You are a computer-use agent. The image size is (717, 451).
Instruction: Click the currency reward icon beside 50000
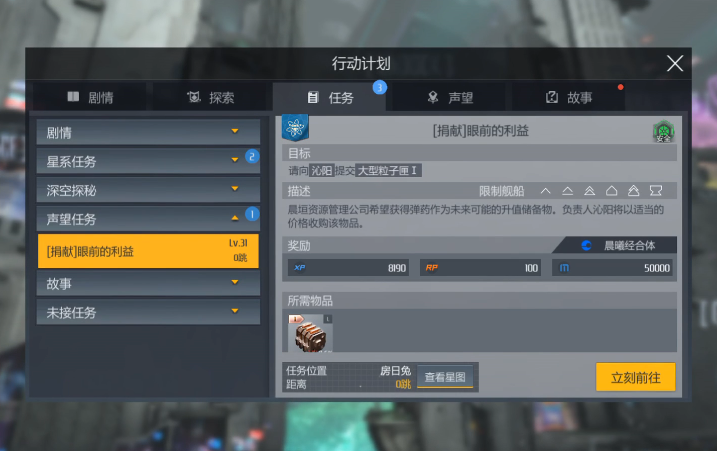pyautogui.click(x=564, y=268)
